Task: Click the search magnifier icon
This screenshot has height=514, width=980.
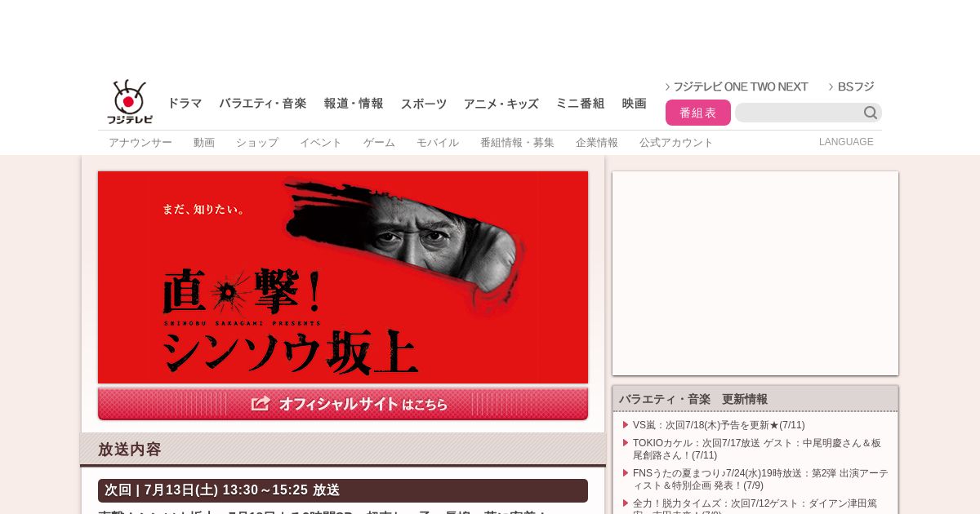Action: [871, 113]
